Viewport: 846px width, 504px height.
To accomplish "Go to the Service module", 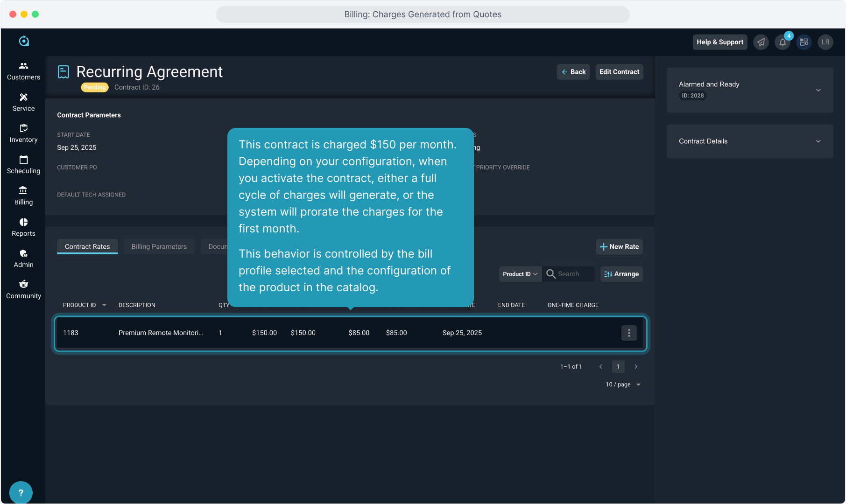I will [x=23, y=102].
